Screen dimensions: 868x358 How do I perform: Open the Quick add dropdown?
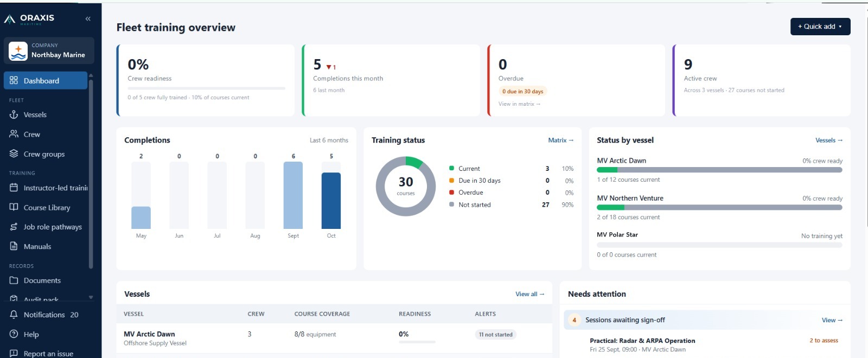[x=820, y=27]
